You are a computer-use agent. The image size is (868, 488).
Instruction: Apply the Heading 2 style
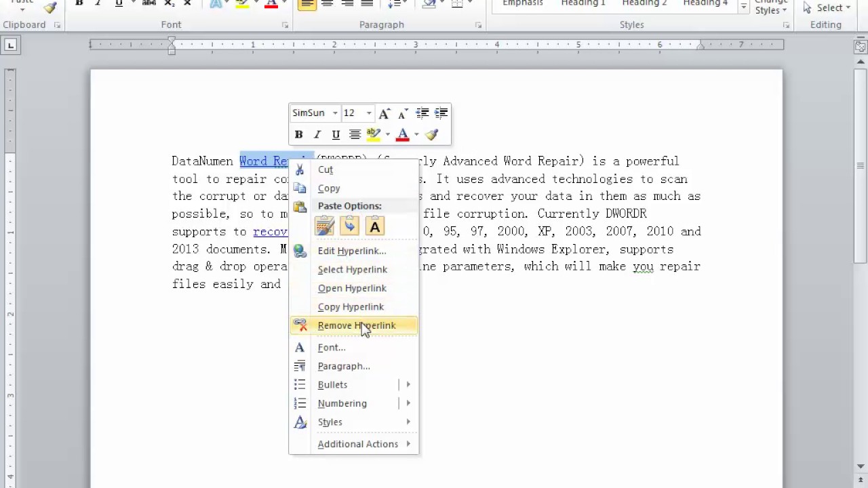644,3
